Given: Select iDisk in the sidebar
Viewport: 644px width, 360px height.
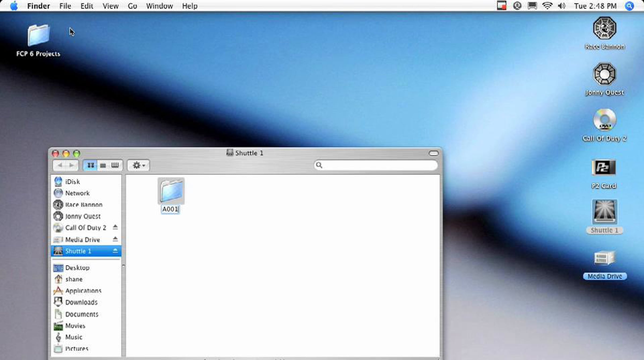Looking at the screenshot, I should tap(72, 182).
